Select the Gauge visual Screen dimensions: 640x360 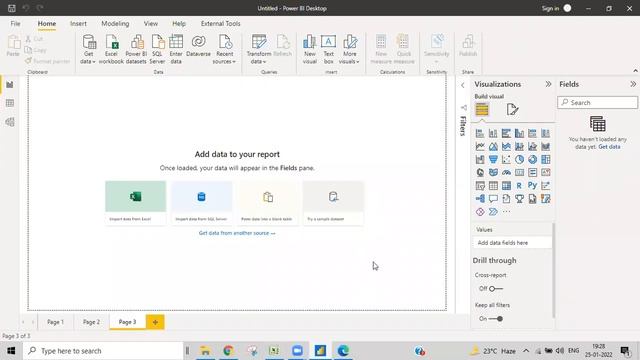pyautogui.click(x=506, y=173)
